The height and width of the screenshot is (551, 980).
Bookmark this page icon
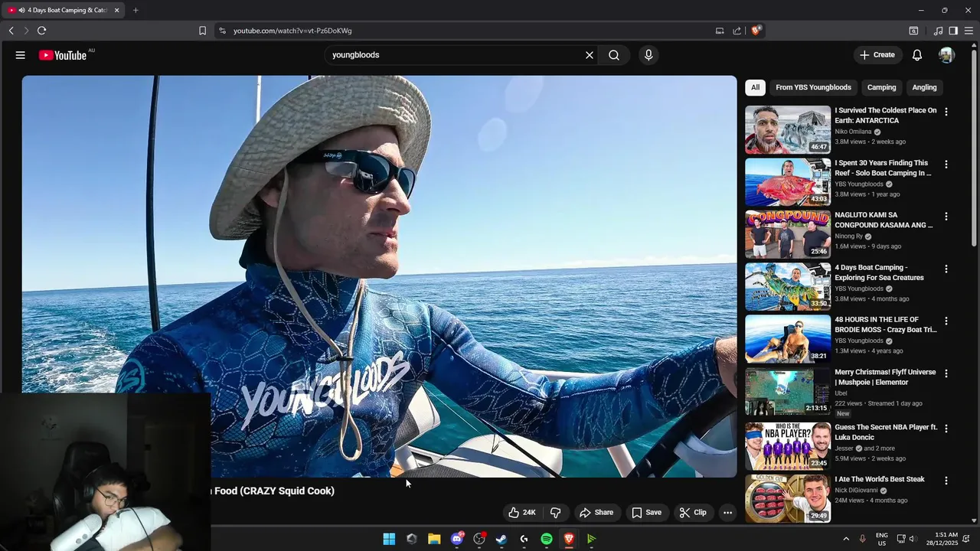[x=202, y=31]
